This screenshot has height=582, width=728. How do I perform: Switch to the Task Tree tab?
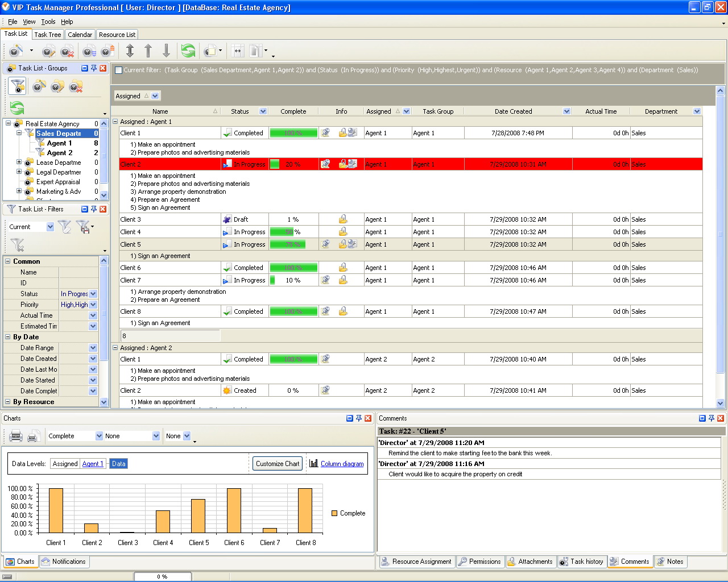coord(47,35)
